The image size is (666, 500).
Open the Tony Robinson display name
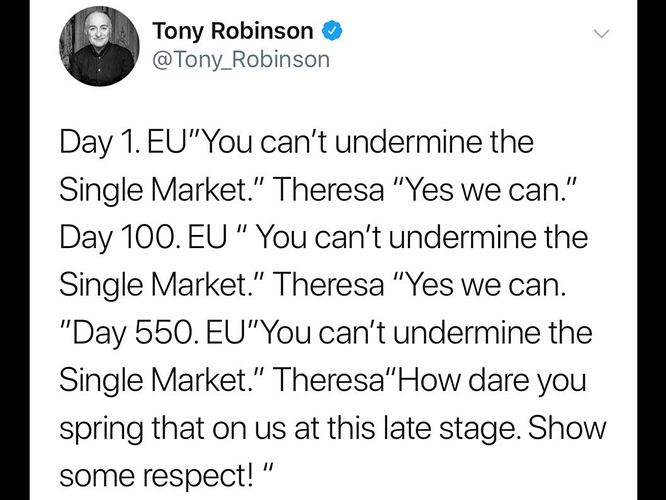pyautogui.click(x=232, y=30)
